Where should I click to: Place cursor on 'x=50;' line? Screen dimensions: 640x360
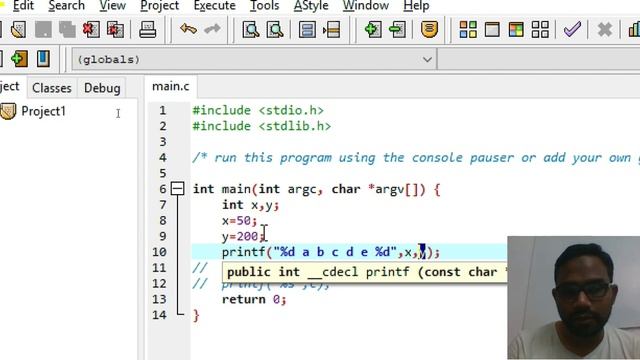[x=240, y=221]
